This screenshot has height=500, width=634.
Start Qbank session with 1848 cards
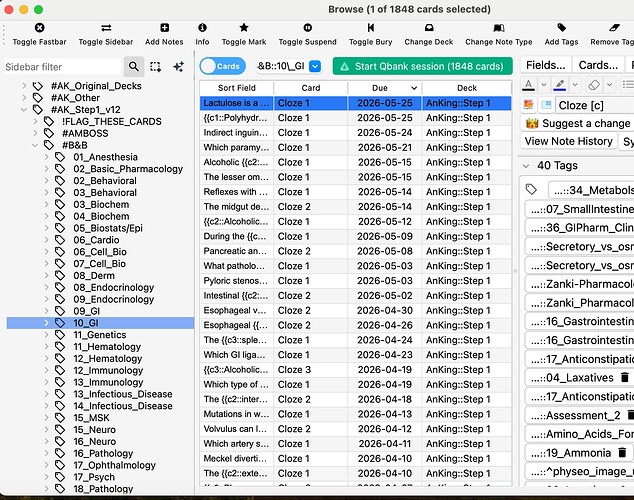[x=422, y=66]
